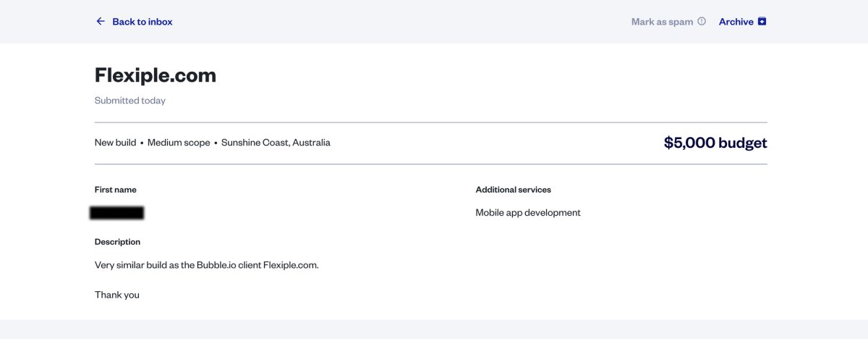Screen dimensions: 868x339
Task: Click the archive box icon
Action: pyautogui.click(x=762, y=22)
